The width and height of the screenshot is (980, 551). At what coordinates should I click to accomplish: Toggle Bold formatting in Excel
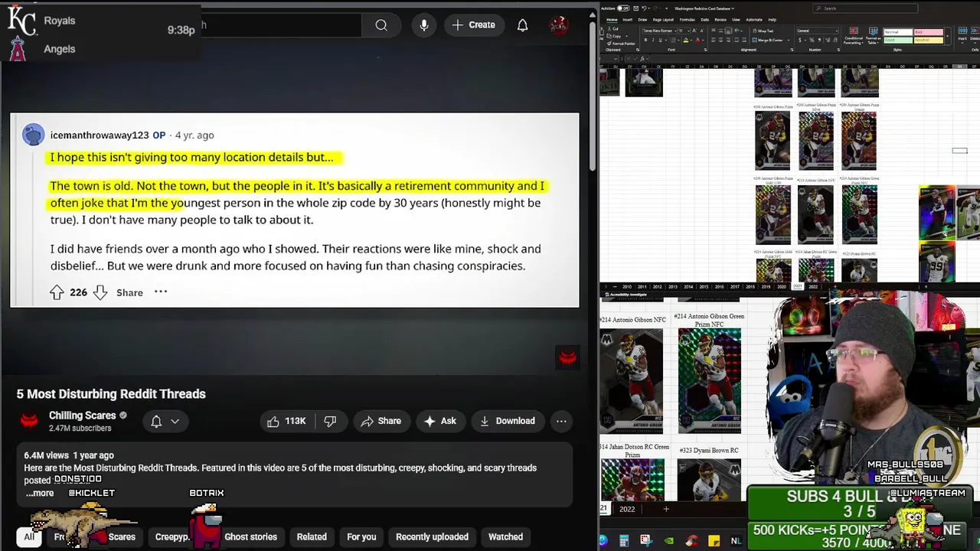pyautogui.click(x=645, y=40)
